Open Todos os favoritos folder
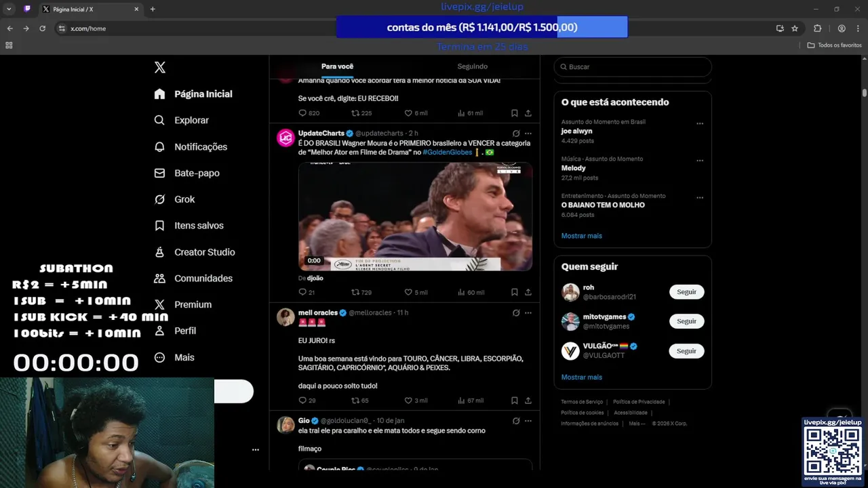868x488 pixels. tap(834, 45)
